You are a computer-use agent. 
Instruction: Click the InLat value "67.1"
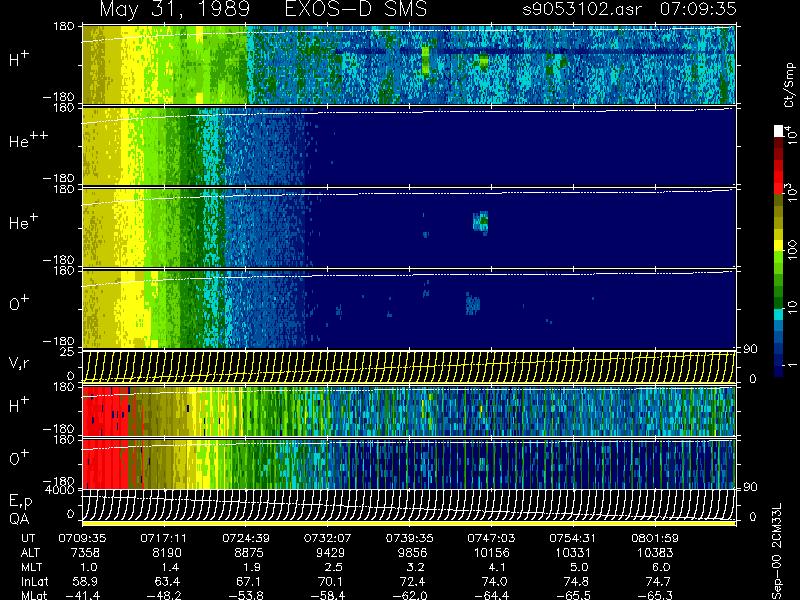(248, 582)
